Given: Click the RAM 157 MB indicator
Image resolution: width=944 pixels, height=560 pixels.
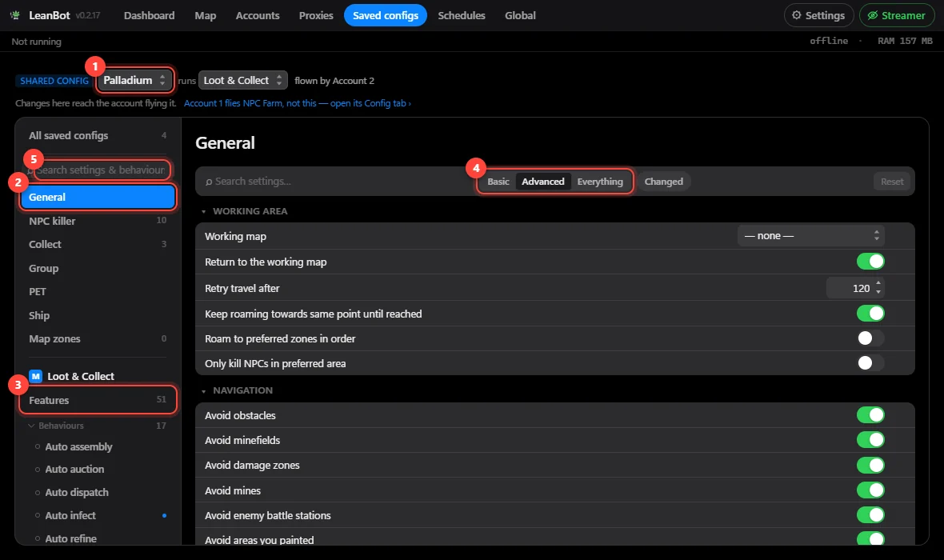Looking at the screenshot, I should pos(905,40).
